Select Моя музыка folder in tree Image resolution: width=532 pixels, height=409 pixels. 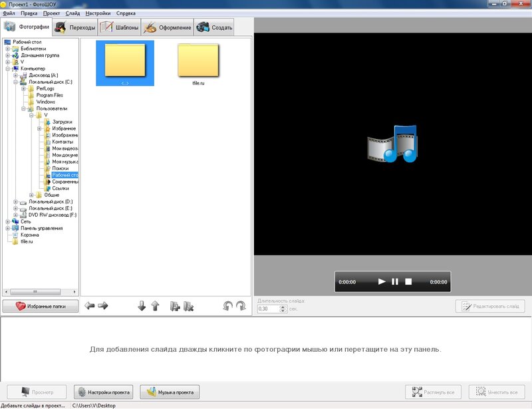click(65, 162)
